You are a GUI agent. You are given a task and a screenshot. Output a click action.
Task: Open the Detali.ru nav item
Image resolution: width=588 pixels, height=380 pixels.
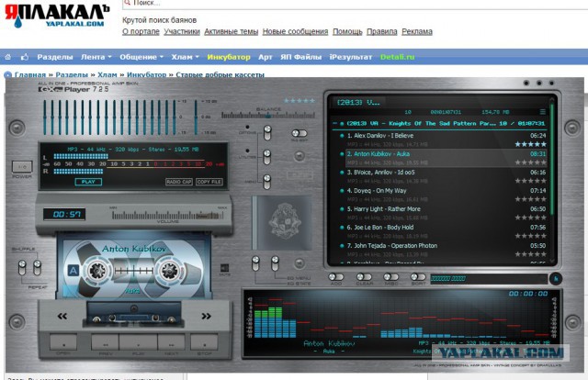397,57
